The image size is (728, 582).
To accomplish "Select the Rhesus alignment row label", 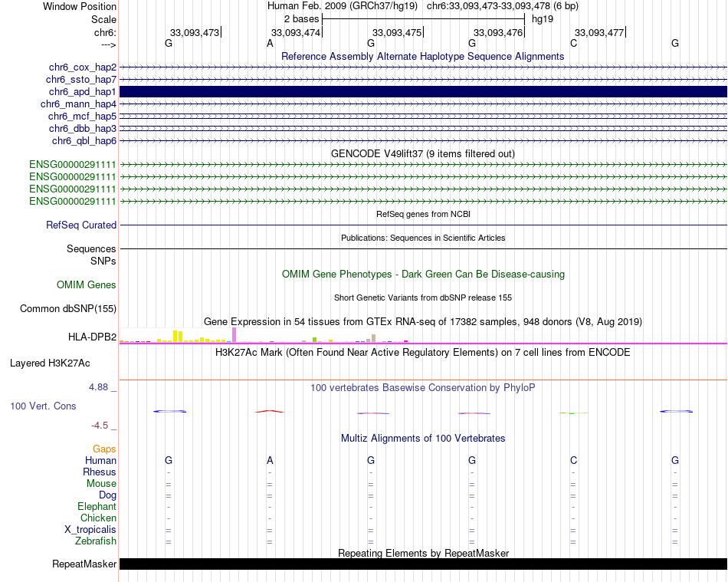I will coord(100,472).
